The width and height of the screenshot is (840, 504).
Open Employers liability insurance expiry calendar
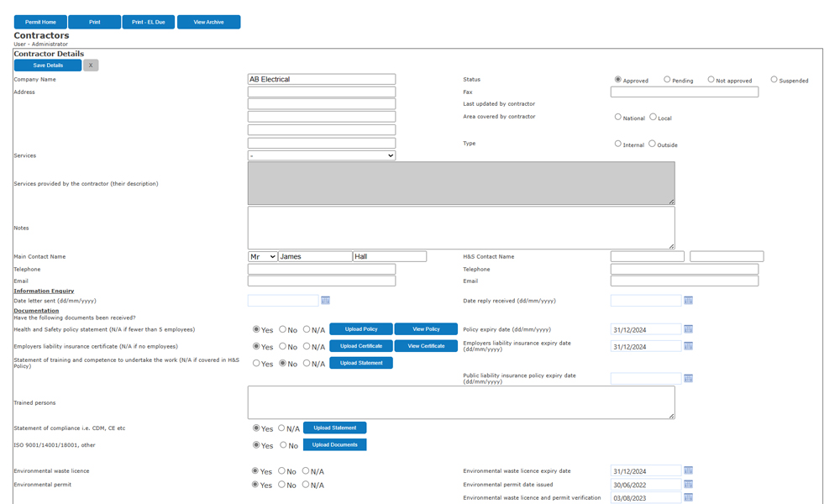click(688, 345)
